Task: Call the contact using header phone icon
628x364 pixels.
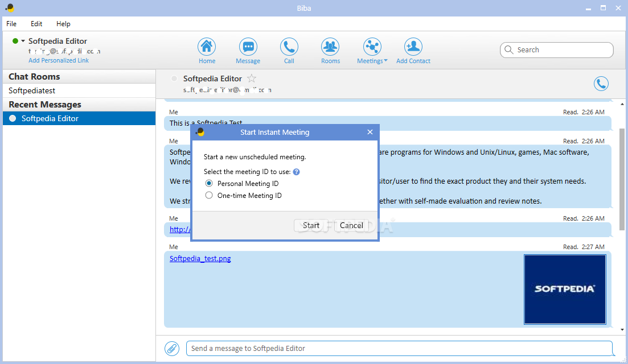Action: tap(601, 84)
